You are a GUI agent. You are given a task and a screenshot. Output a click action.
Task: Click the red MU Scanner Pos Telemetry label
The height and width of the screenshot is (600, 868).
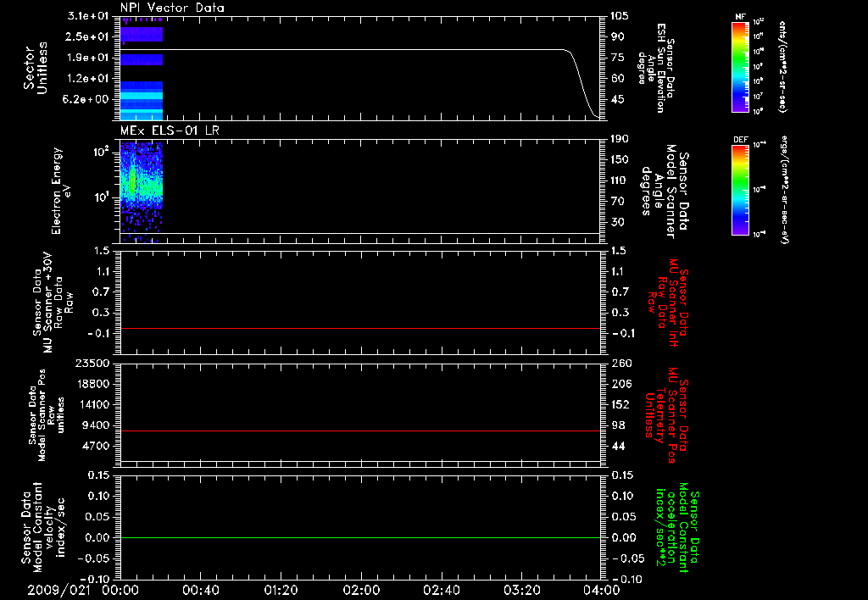(666, 415)
